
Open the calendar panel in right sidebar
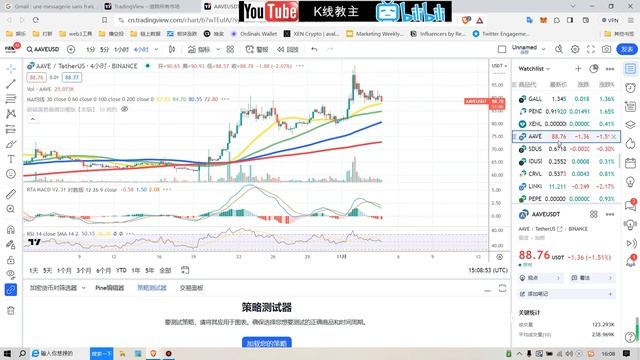point(631,163)
